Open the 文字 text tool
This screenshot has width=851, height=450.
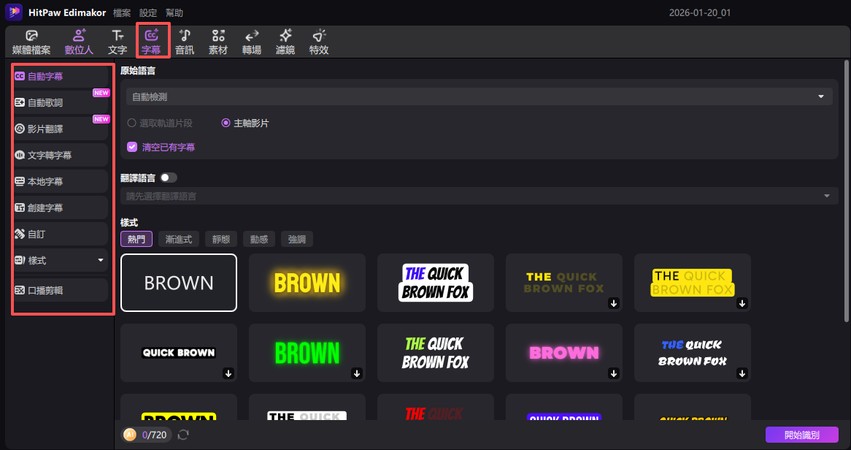[x=117, y=41]
